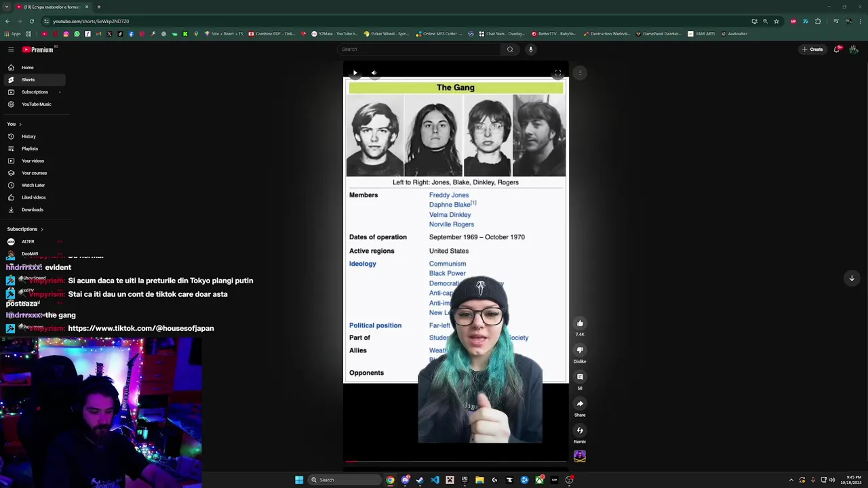Click in the YouTube search field
This screenshot has height=488, width=868.
(419, 49)
